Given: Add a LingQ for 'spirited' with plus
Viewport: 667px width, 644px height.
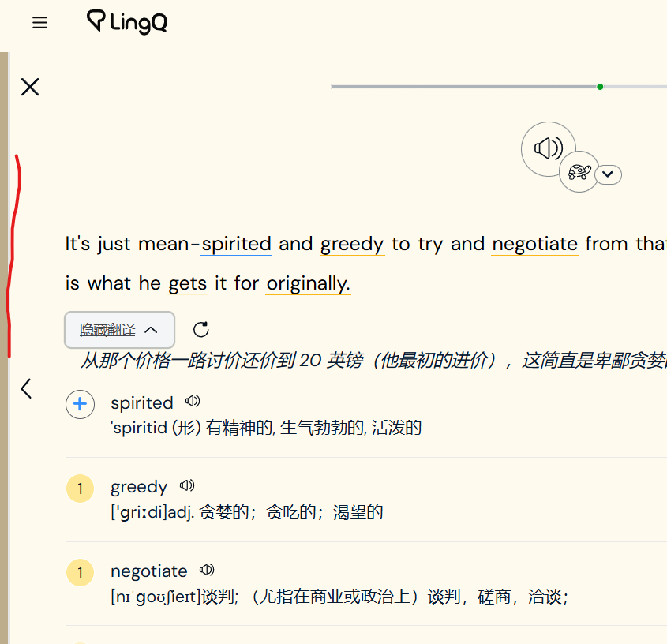Looking at the screenshot, I should (80, 405).
